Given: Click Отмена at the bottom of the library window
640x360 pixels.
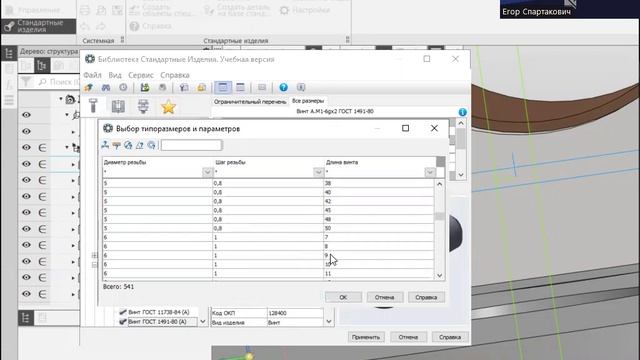Looking at the screenshot, I should (408, 337).
